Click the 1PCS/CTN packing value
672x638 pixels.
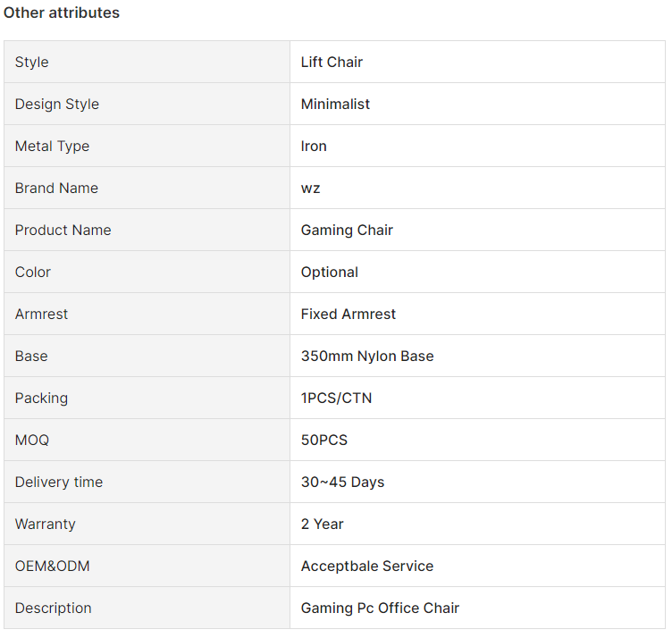[x=336, y=398]
